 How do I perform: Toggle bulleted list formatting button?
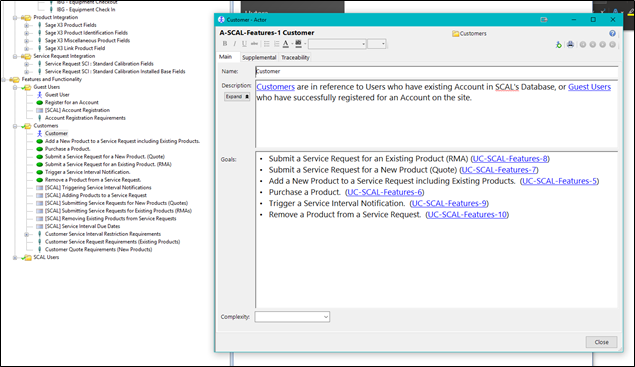tap(267, 44)
